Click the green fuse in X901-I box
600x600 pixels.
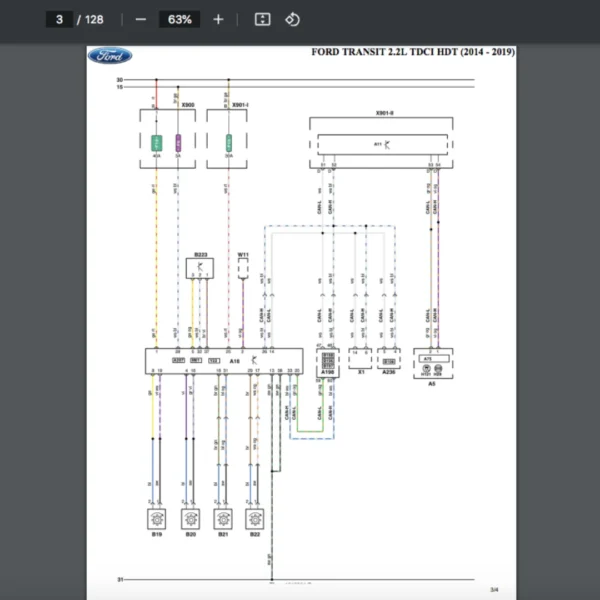[x=229, y=142]
